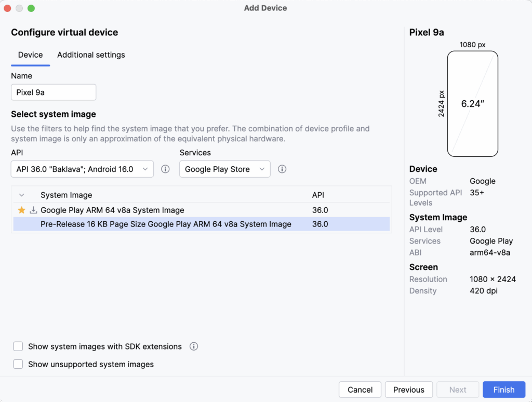Click the Finish button
532x402 pixels.
click(x=504, y=390)
